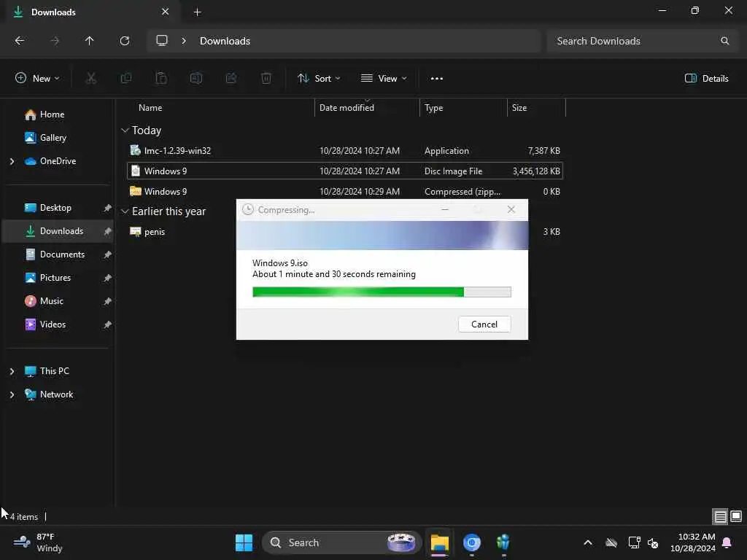This screenshot has width=747, height=560.
Task: Open File Explorer from the taskbar
Action: click(440, 542)
